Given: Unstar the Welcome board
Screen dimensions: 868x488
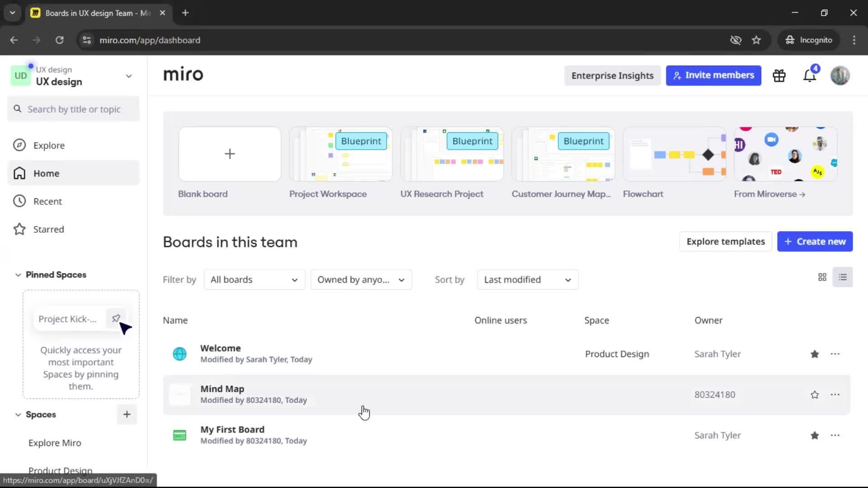Looking at the screenshot, I should [x=815, y=354].
